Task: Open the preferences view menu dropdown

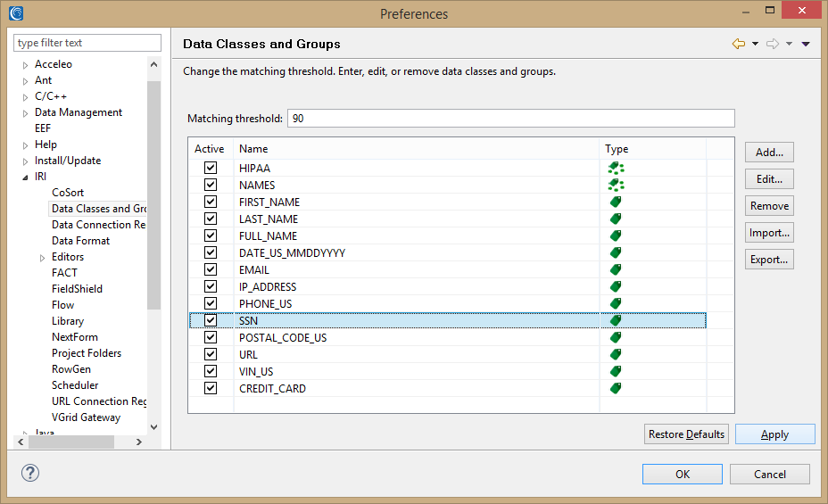Action: pos(806,44)
